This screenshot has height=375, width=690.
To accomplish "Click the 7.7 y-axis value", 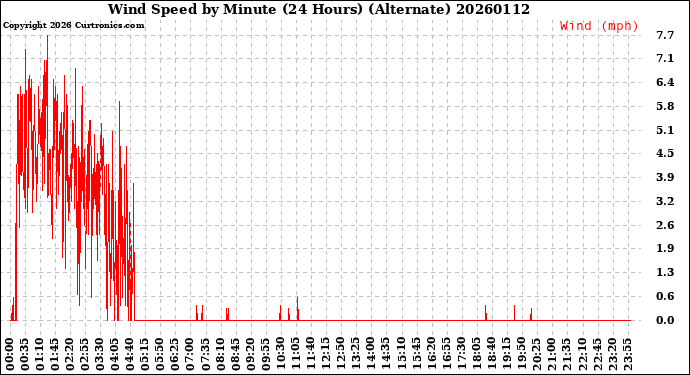I will (665, 35).
